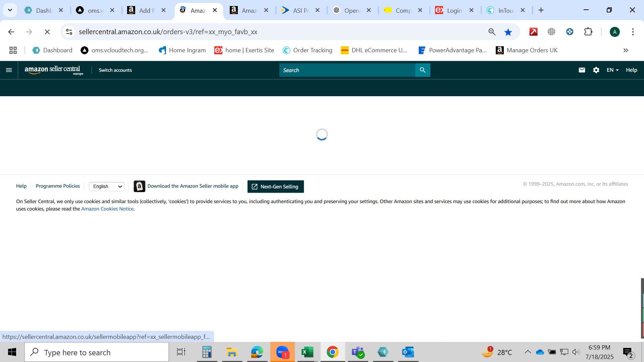Viewport: 644px width, 362px height.
Task: Toggle the bookmark star
Action: (x=508, y=32)
